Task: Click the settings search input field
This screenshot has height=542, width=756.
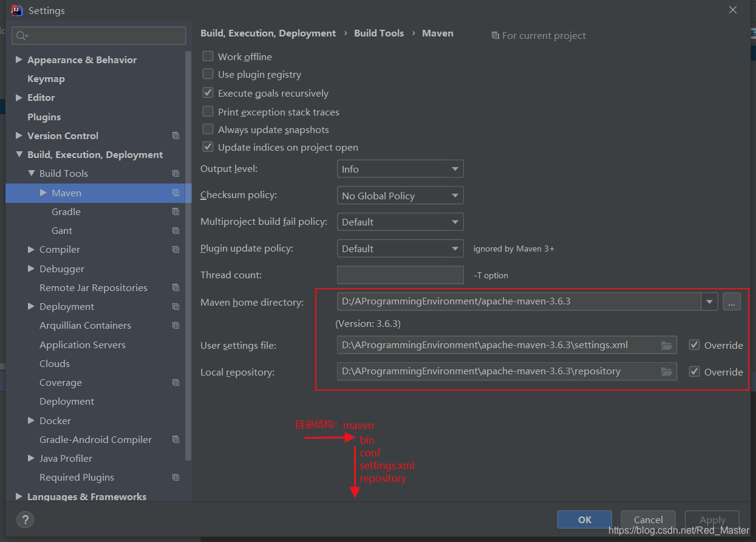Action: tap(99, 36)
